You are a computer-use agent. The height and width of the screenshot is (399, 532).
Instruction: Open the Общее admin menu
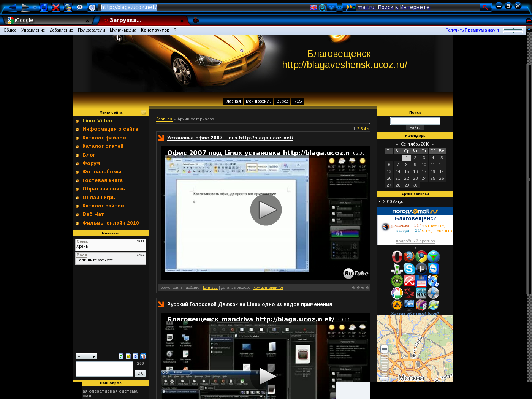10,30
